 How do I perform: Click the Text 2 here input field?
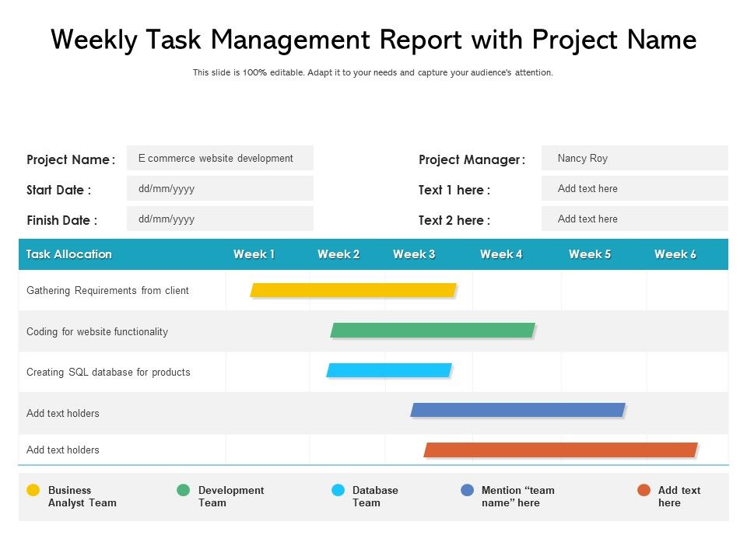point(635,219)
